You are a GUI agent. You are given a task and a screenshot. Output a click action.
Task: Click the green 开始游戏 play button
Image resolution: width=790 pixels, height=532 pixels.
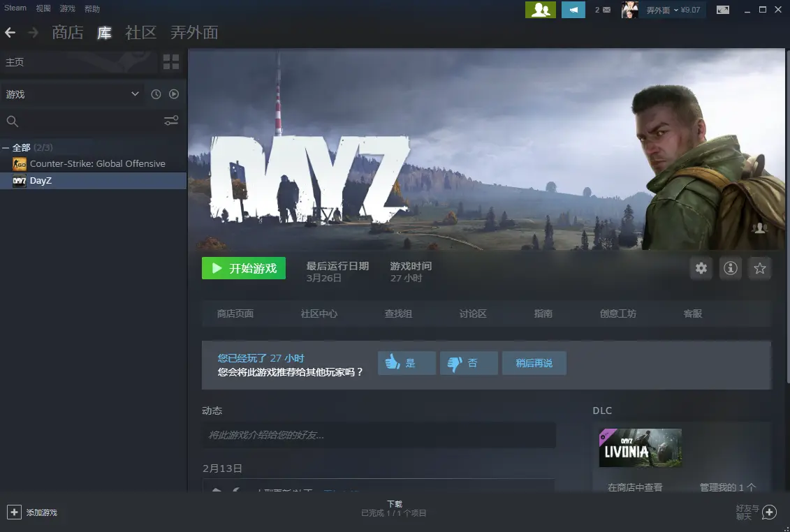click(x=244, y=268)
